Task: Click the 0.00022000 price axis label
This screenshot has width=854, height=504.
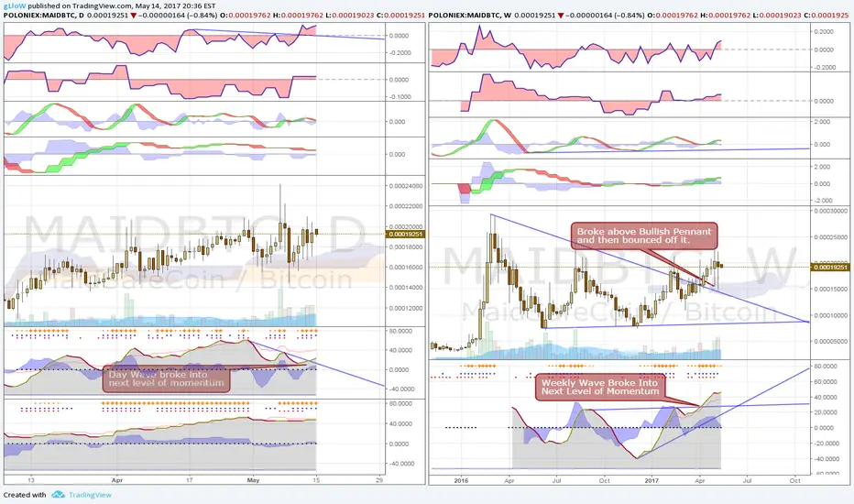Action: [406, 206]
